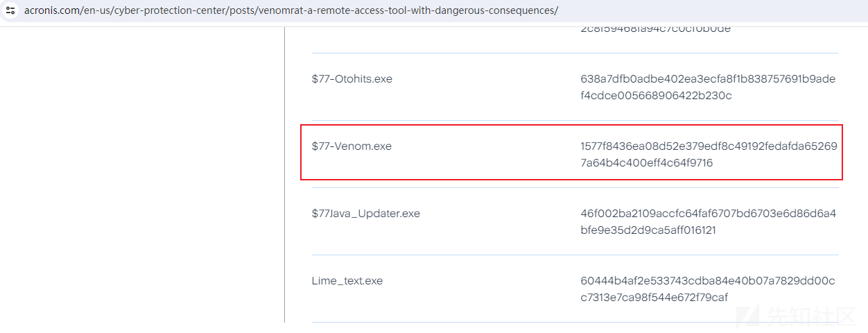Viewport: 868px width, 333px height.
Task: Click hash line starting with f4cdce0056
Action: [657, 96]
